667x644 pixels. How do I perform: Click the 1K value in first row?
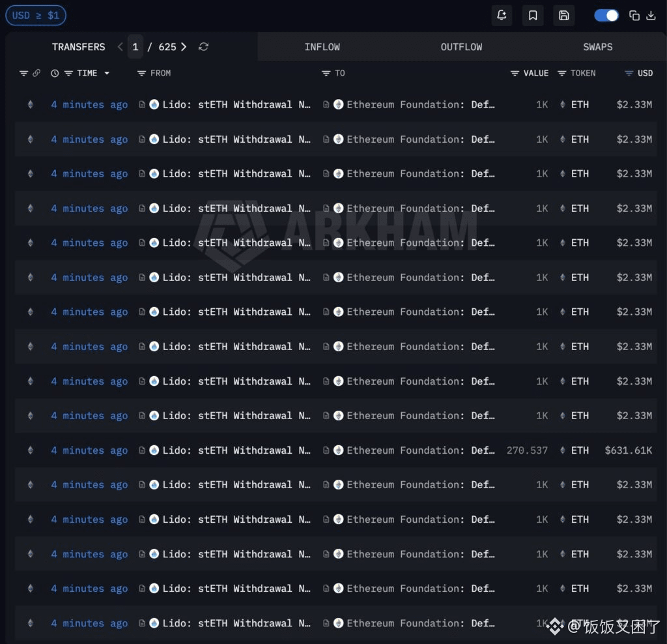click(x=542, y=105)
